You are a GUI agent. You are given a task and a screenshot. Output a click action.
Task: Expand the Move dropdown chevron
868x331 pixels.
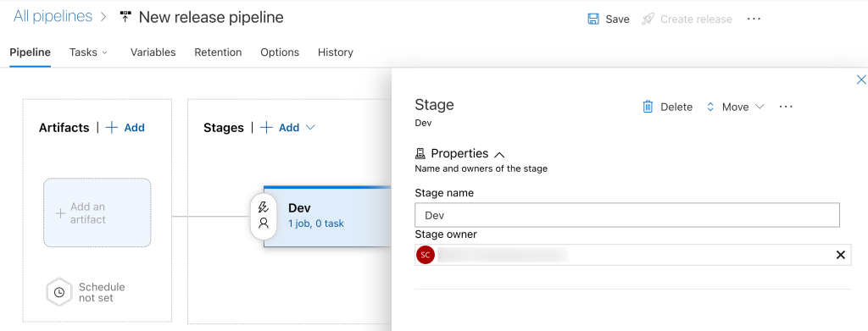(759, 107)
